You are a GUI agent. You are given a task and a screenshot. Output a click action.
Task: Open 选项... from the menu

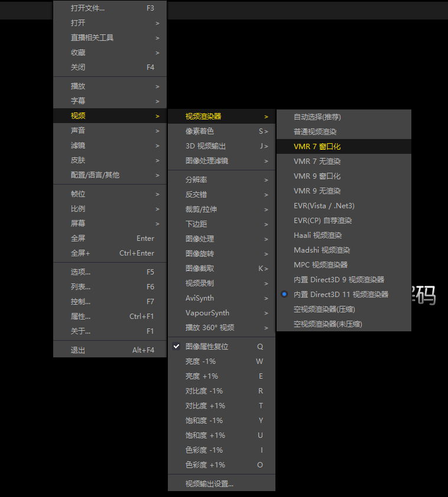(x=80, y=272)
